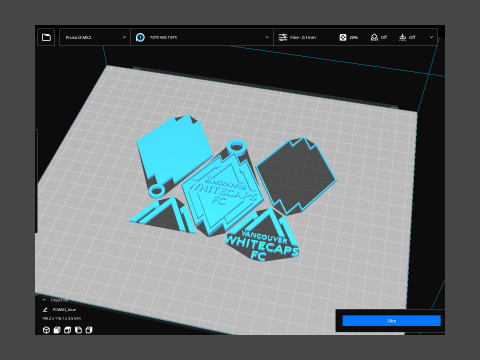Switch to 3D perspective view
Viewport: 480px width, 360px height.
point(46,330)
